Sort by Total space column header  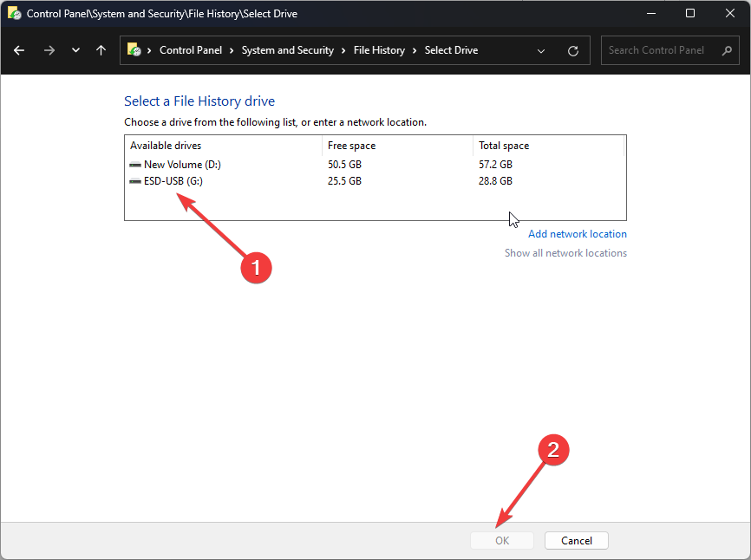(x=504, y=146)
